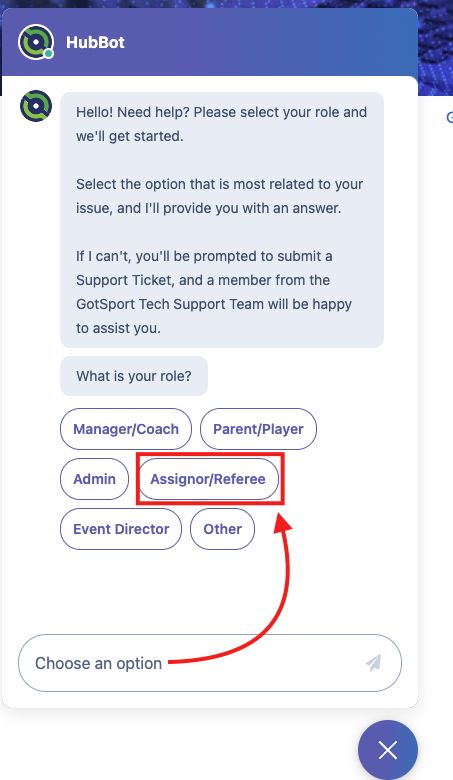The height and width of the screenshot is (780, 453).
Task: Click the HubBot logo in the header
Action: [x=36, y=42]
